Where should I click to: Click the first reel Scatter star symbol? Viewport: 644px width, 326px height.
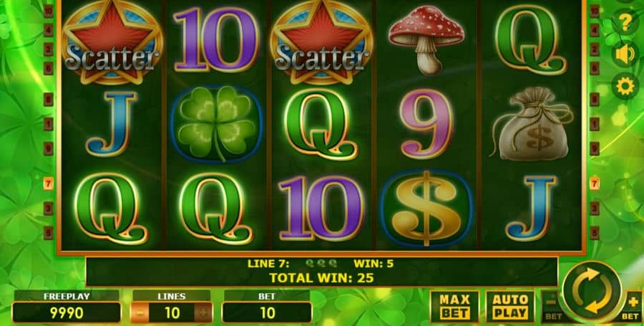point(112,41)
